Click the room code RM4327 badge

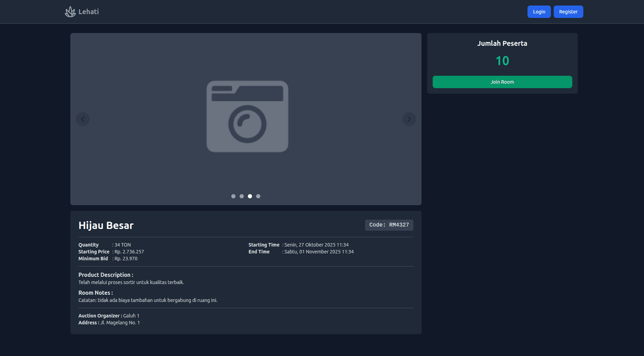point(389,225)
